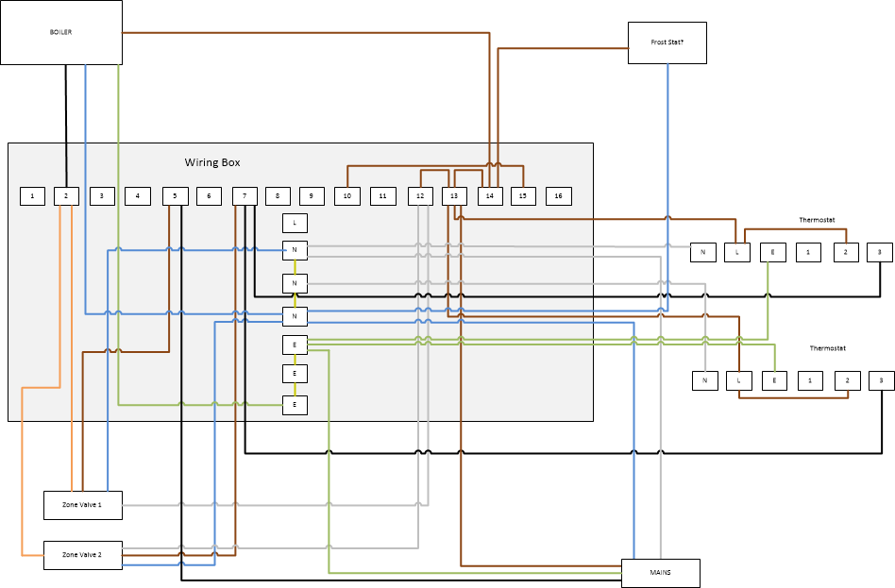Select terminal 16 in the Wiring Box
This screenshot has height=588, width=895.
(558, 196)
